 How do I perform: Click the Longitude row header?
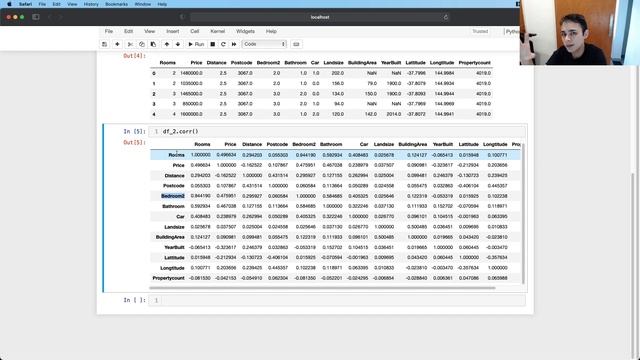pos(172,268)
